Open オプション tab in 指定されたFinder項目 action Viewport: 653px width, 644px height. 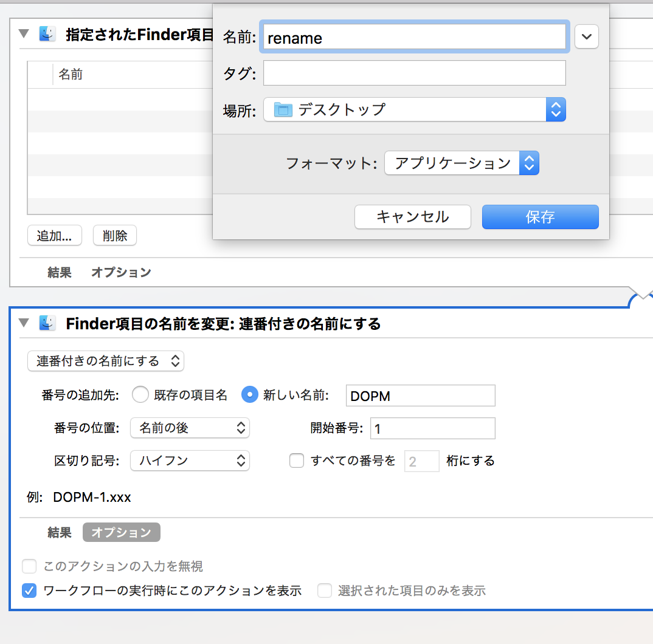pyautogui.click(x=121, y=273)
